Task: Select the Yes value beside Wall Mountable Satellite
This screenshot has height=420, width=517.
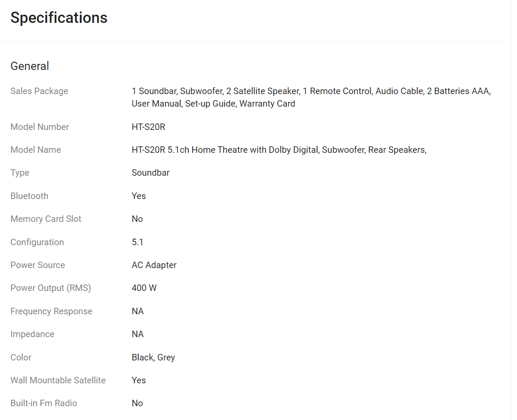Action: tap(139, 380)
